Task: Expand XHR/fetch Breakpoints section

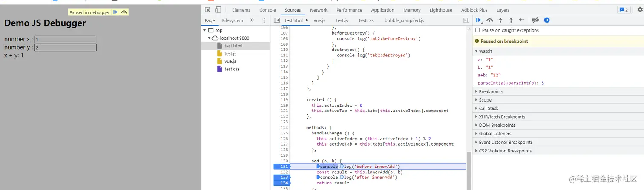Action: pos(558,117)
